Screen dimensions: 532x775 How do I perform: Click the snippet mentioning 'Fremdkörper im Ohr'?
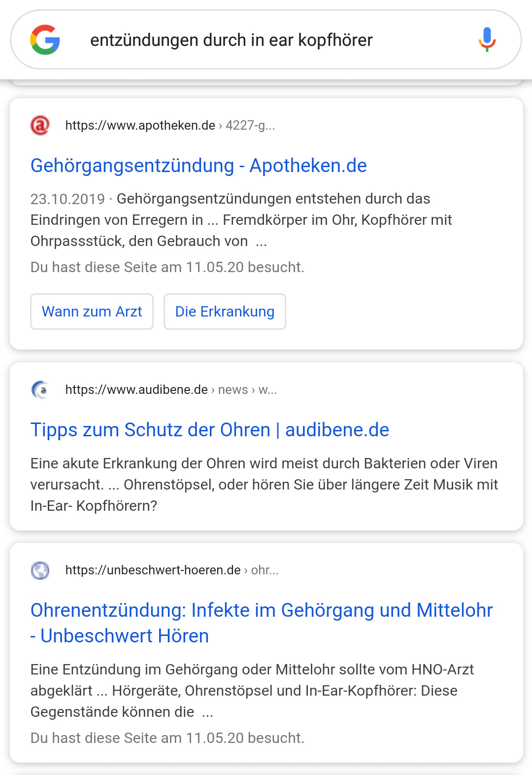point(241,220)
